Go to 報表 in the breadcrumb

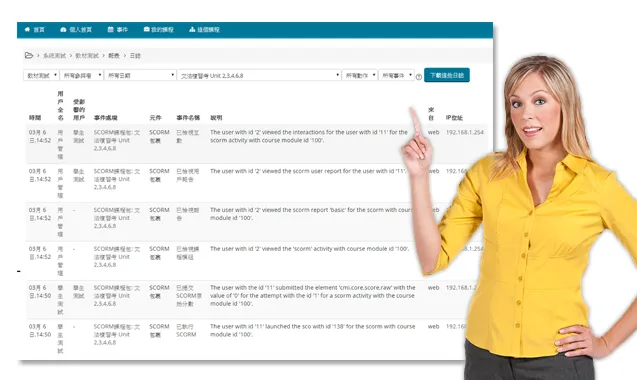114,56
